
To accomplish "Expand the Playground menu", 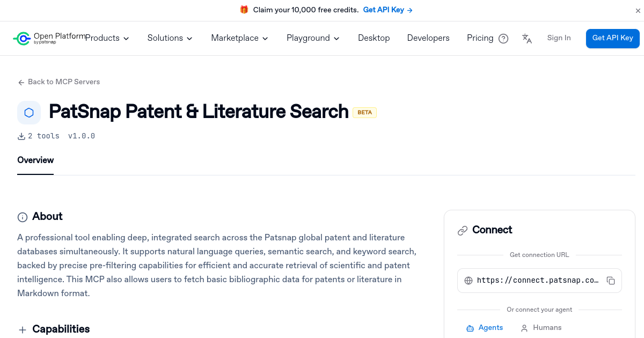I will pyautogui.click(x=313, y=38).
